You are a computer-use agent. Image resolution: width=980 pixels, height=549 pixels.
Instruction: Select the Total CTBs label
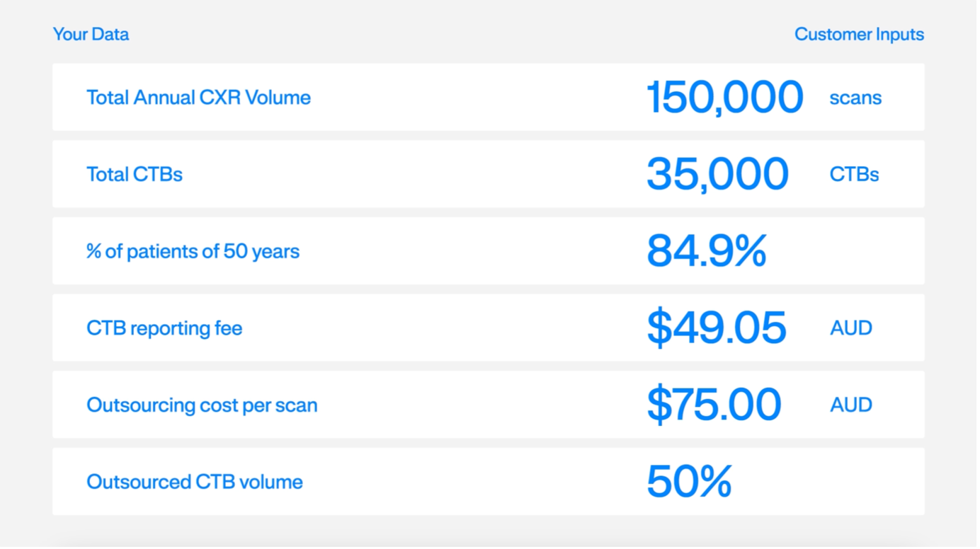pos(135,174)
